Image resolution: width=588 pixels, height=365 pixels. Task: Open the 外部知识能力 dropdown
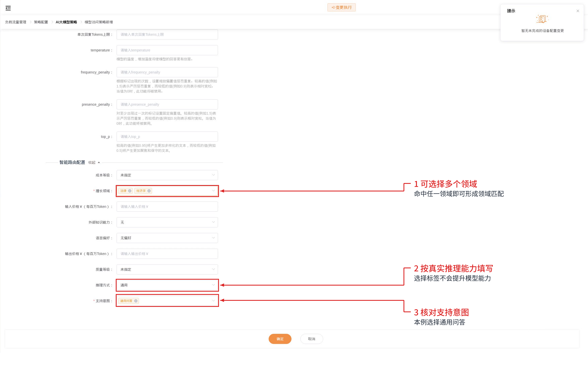tap(167, 222)
